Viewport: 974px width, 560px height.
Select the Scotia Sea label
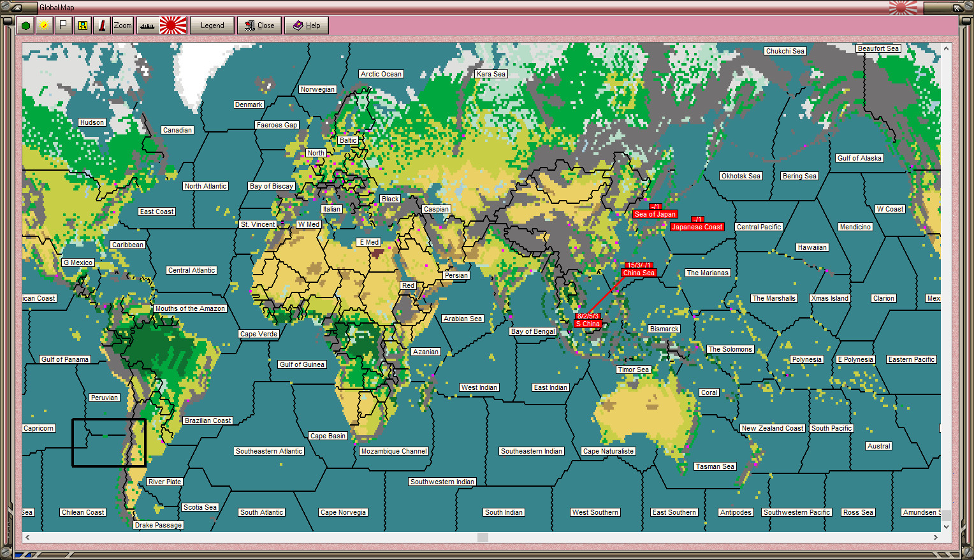tap(200, 507)
